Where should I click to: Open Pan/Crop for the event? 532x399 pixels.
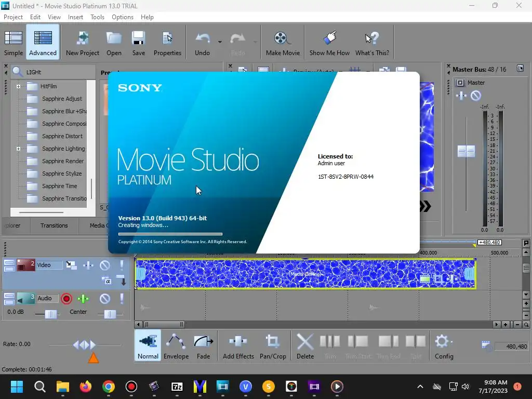(273, 346)
